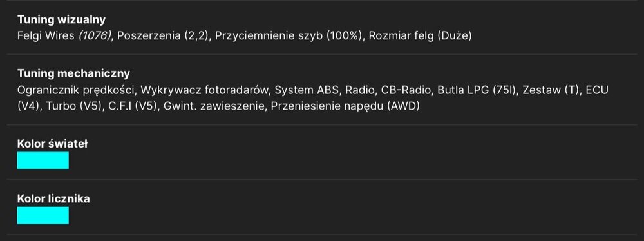
Task: Select the Kolor świateł label
Action: point(52,144)
